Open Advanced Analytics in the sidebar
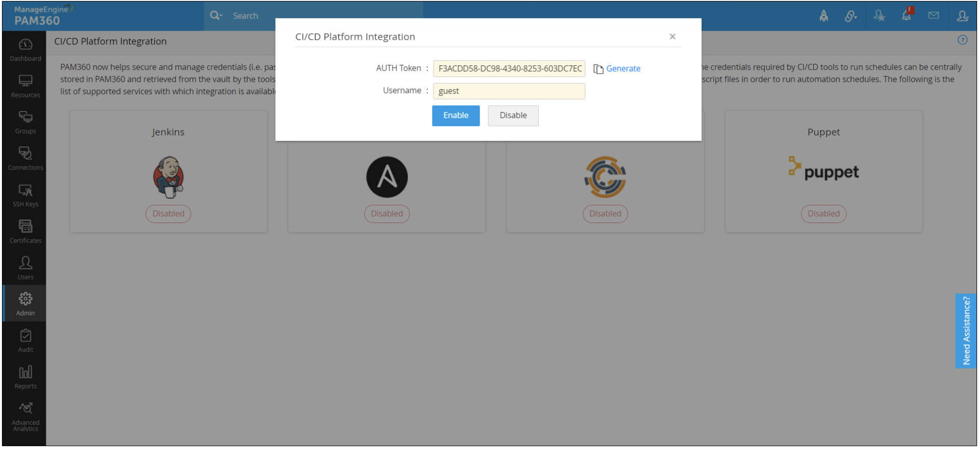The height and width of the screenshot is (452, 980). pos(25,417)
